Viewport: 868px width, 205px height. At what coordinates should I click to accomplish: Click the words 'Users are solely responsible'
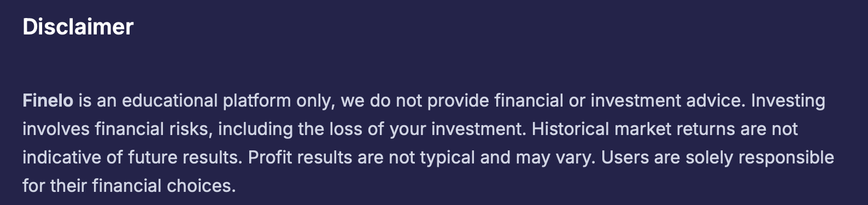click(718, 158)
